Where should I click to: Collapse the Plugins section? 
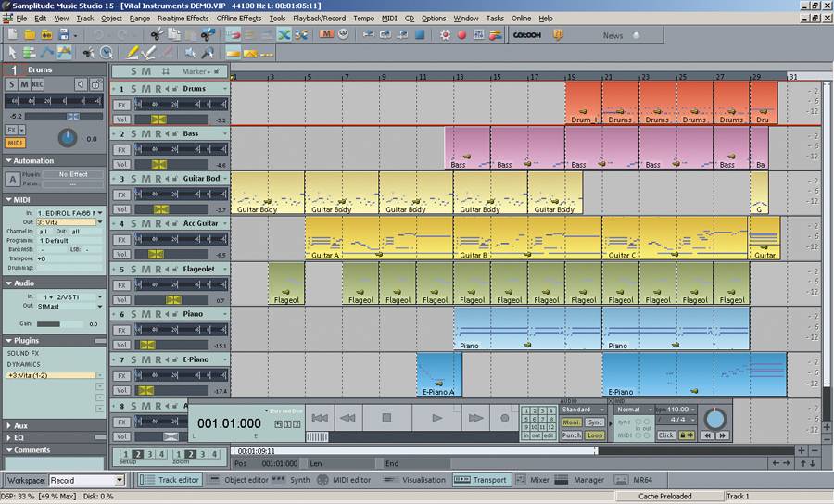coord(8,340)
